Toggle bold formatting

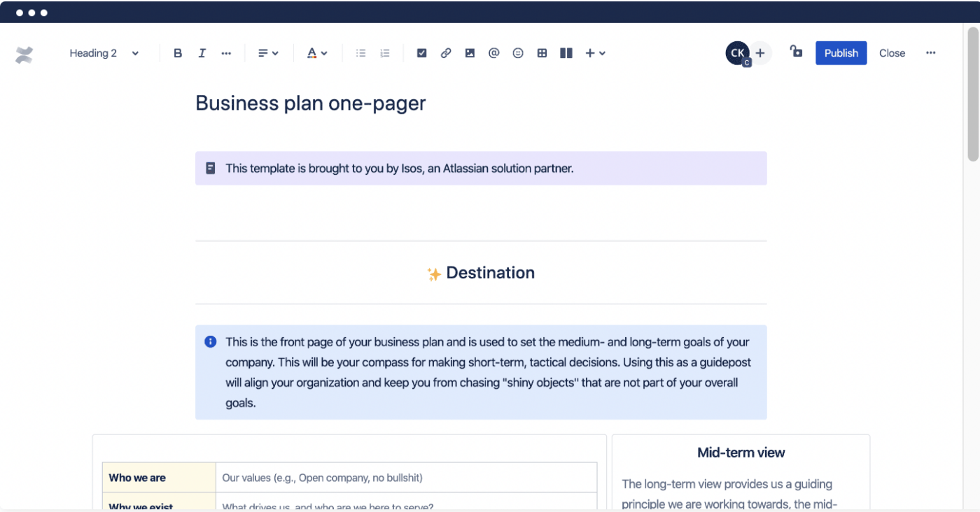[x=178, y=53]
